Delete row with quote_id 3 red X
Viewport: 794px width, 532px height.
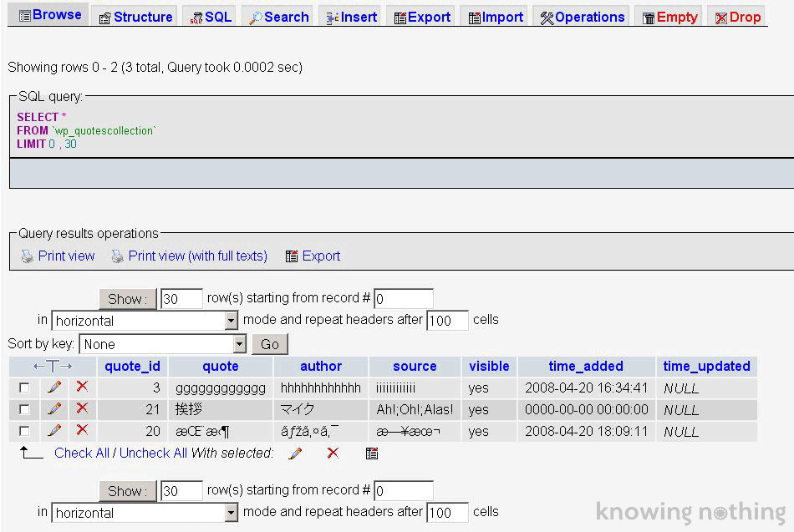pyautogui.click(x=82, y=387)
